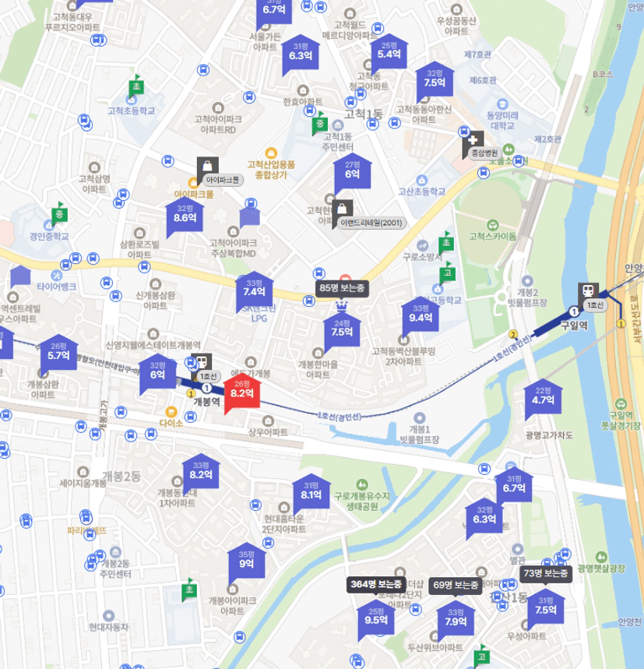
Task: Click the green 초 flag near 고척초등학교
Action: tap(136, 86)
